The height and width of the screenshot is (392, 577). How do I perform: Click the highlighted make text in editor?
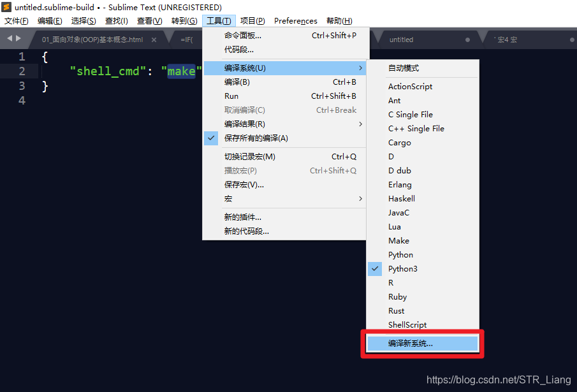click(x=182, y=71)
